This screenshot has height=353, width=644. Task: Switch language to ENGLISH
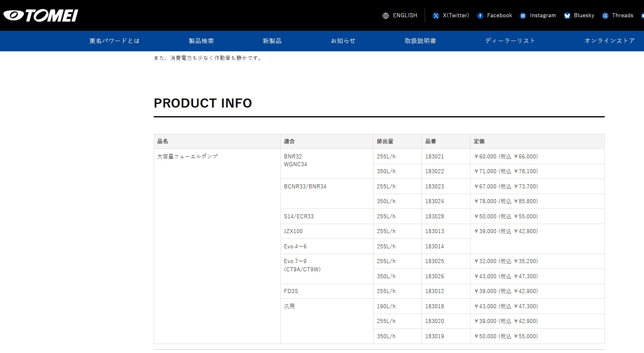pos(405,15)
